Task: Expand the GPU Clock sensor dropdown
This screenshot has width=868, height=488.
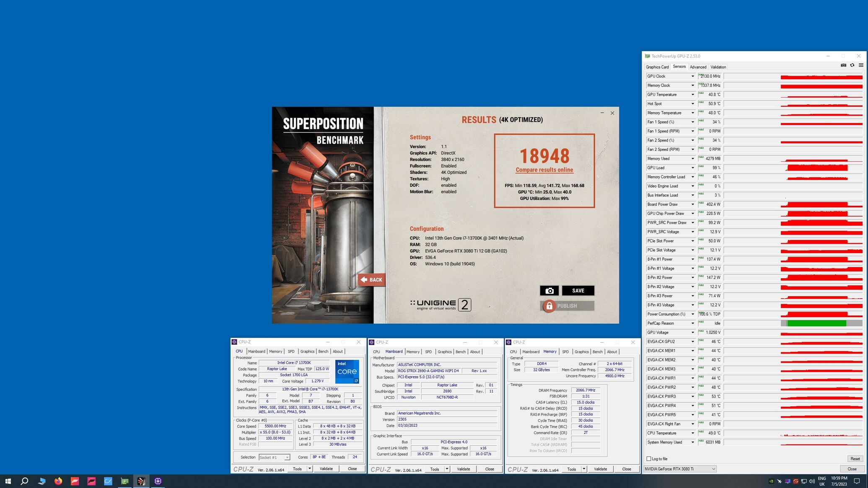Action: 692,76
